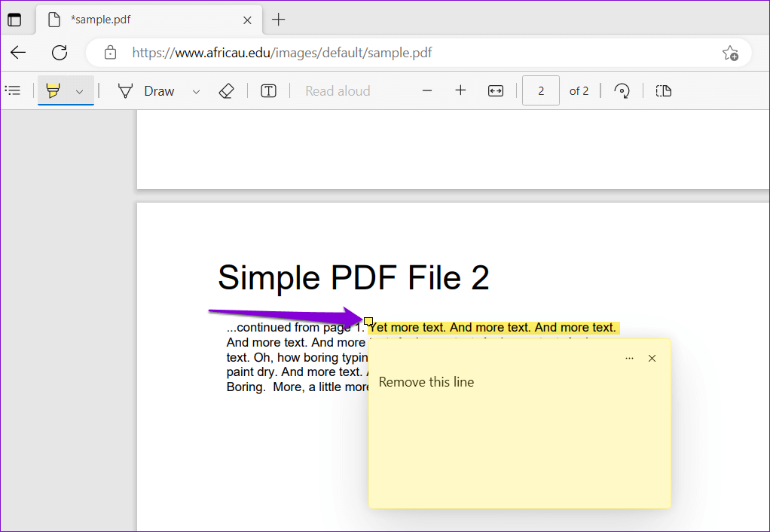Select the yellow Highlight tool
Image resolution: width=770 pixels, height=532 pixels.
53,91
